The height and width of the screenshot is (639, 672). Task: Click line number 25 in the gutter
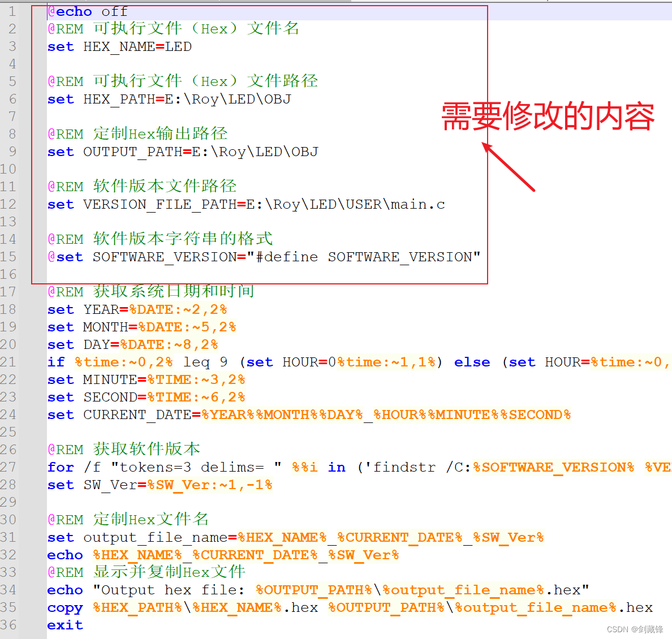[x=8, y=432]
